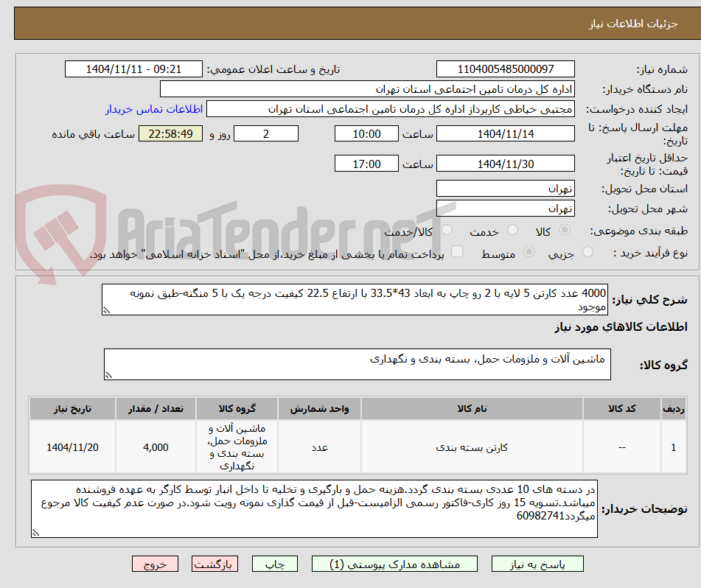Click the need number field 1104005485000097
Viewport: 701px width, 588px height.
(x=505, y=69)
